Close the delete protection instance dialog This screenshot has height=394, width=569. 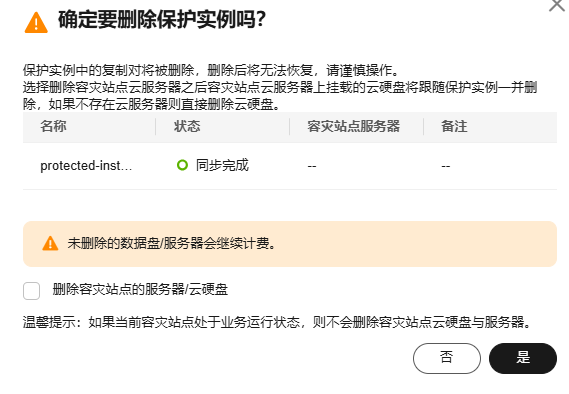point(557,5)
